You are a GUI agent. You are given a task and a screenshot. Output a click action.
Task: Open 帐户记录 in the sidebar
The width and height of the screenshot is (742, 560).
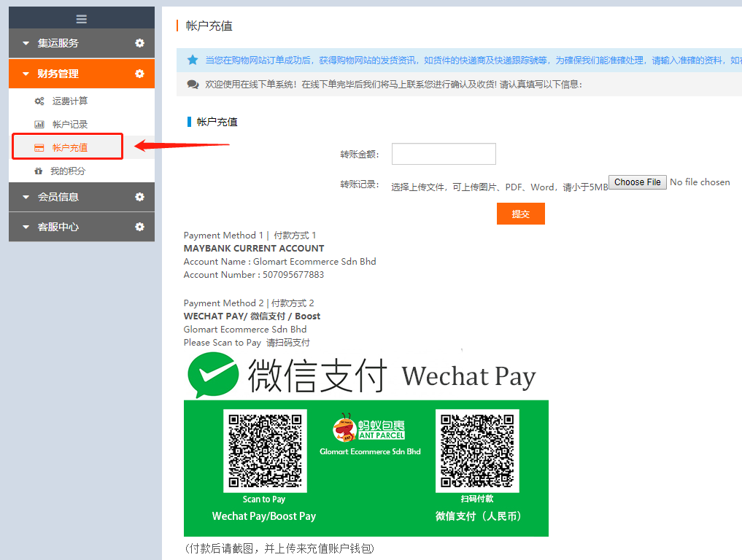(x=69, y=125)
